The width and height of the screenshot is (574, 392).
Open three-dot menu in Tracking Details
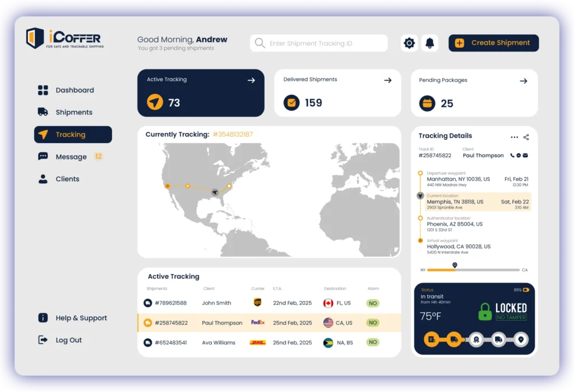514,137
